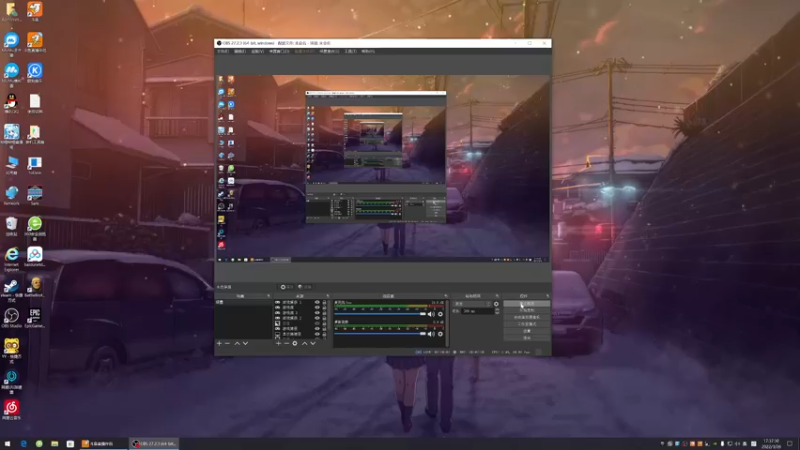Open Settings from the Controls dock
This screenshot has height=450, width=800.
(x=527, y=331)
